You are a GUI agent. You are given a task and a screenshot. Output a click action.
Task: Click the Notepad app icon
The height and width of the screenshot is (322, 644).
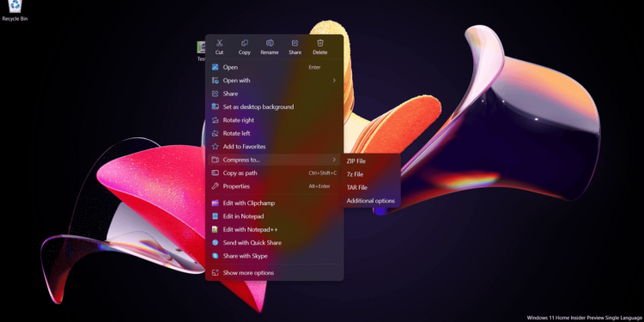click(x=216, y=216)
